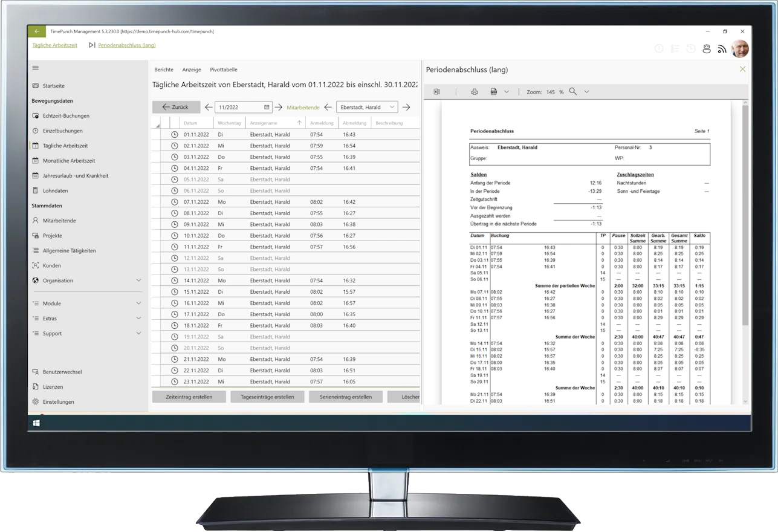Click the history clock icon in header
The height and width of the screenshot is (532, 778).
[690, 49]
